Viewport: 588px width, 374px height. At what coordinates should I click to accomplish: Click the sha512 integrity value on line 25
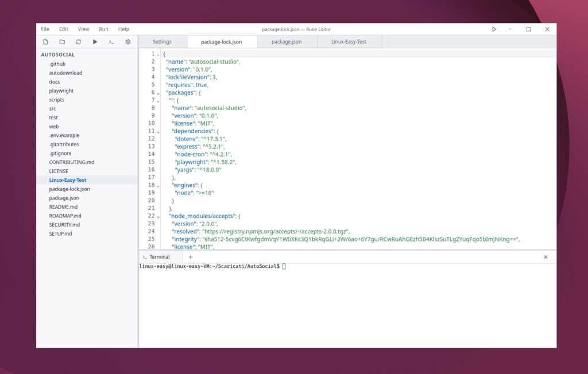[x=361, y=239]
